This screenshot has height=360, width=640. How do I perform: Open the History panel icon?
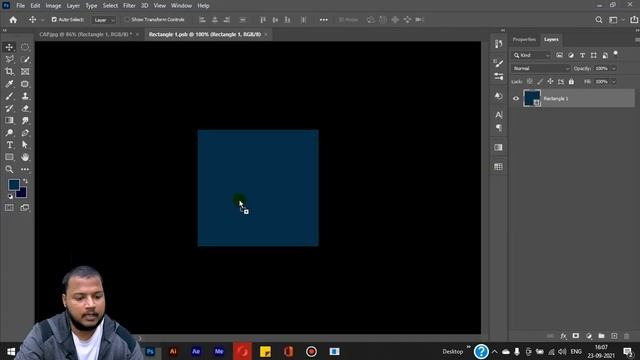498,44
